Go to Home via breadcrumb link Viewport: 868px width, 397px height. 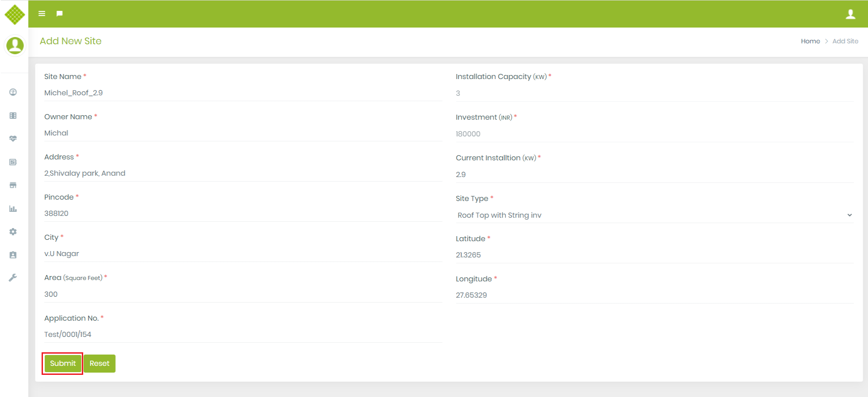coord(810,41)
